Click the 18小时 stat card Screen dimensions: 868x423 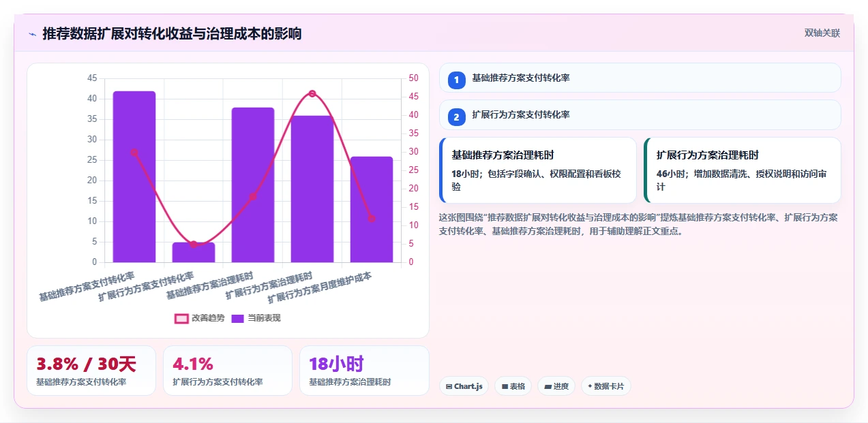click(x=364, y=371)
